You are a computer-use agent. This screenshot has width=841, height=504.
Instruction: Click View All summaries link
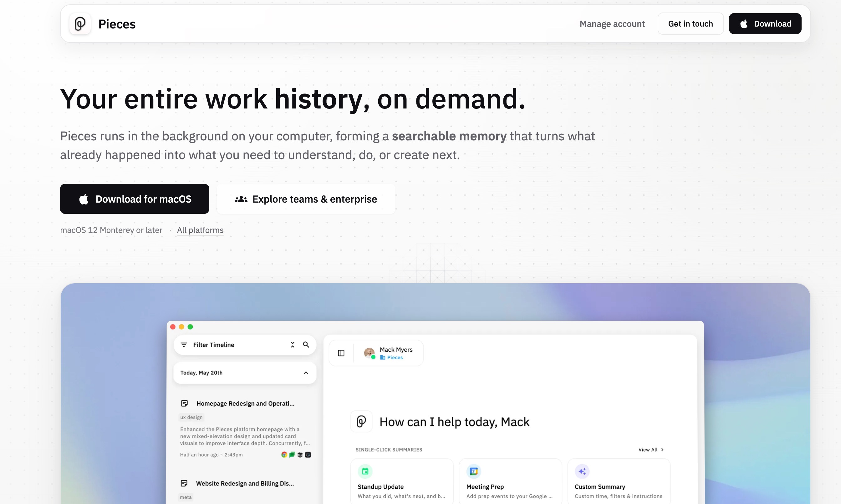pos(648,450)
